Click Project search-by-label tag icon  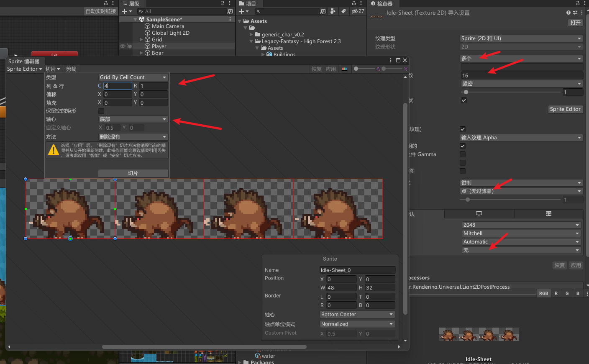pyautogui.click(x=343, y=11)
